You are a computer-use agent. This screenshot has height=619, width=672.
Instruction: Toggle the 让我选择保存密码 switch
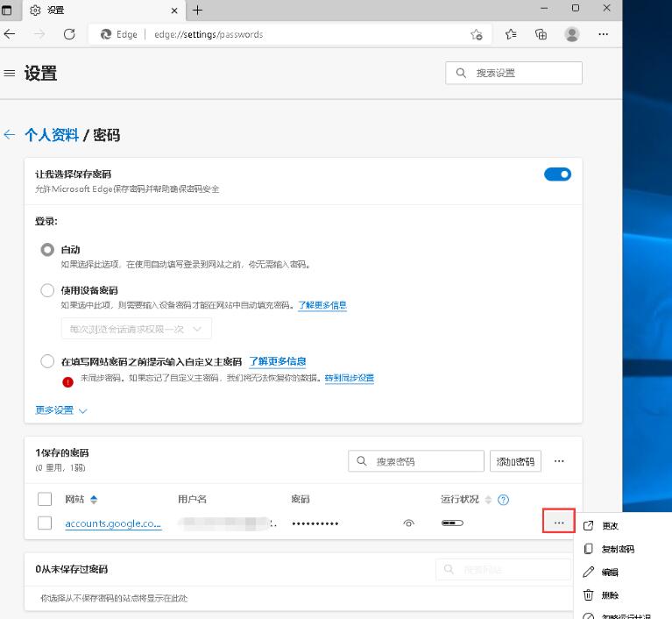[557, 174]
